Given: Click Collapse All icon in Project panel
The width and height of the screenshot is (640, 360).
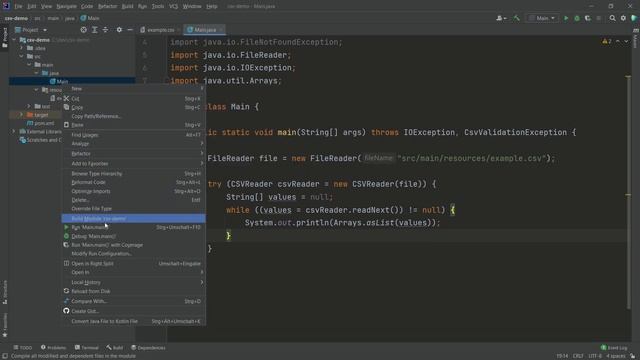Looking at the screenshot, I should click(x=105, y=30).
